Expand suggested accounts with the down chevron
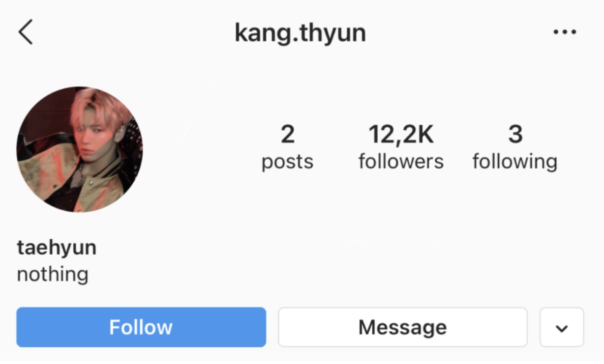The height and width of the screenshot is (364, 604). click(562, 328)
